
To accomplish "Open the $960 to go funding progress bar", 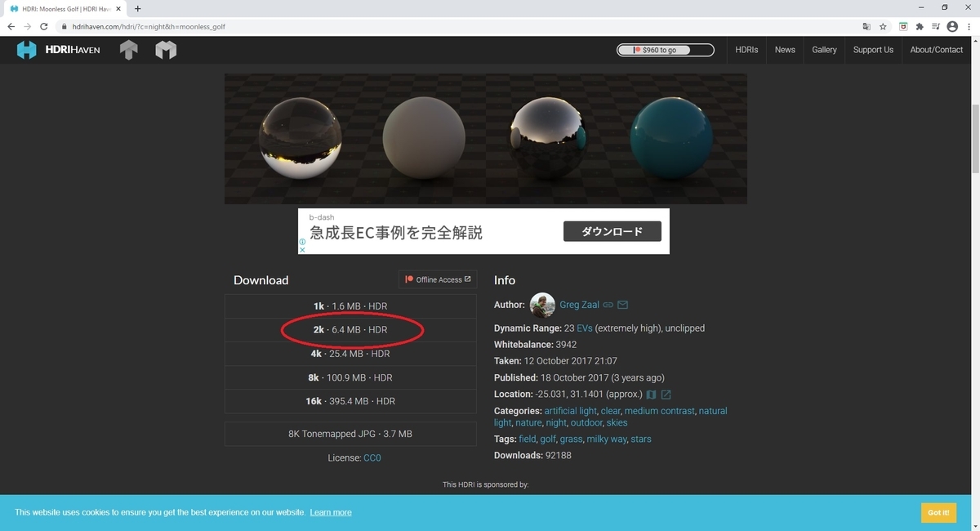I will [x=666, y=50].
